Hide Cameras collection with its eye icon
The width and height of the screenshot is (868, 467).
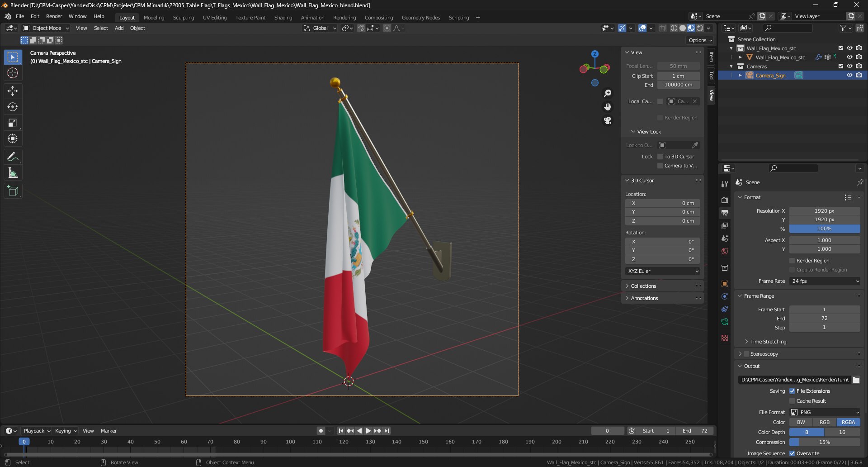click(x=849, y=67)
